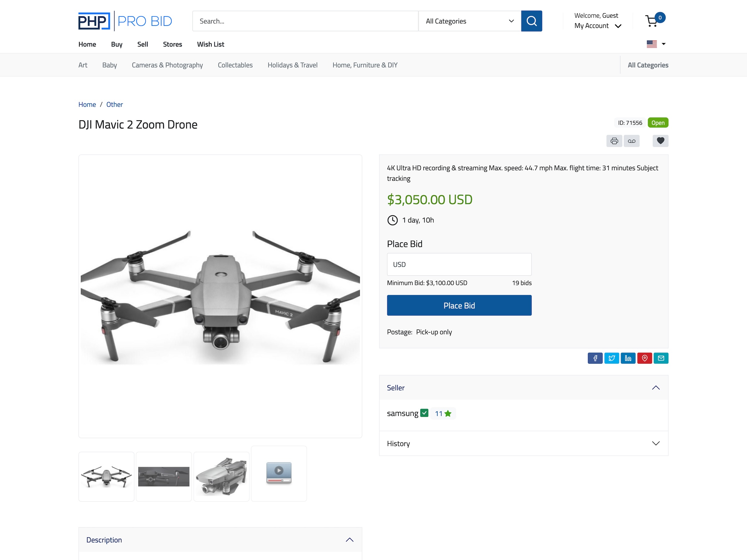The width and height of the screenshot is (747, 560).
Task: Open the All Categories search dropdown
Action: [469, 21]
